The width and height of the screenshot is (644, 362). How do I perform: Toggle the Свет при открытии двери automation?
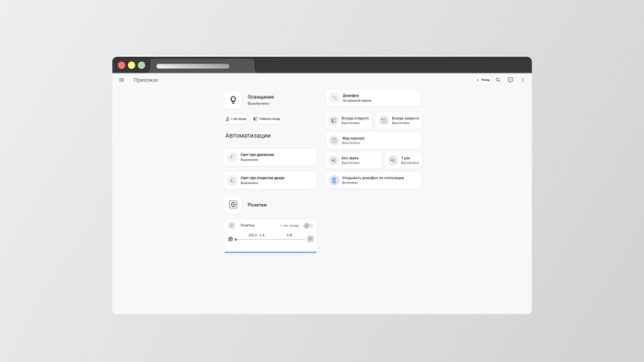270,180
